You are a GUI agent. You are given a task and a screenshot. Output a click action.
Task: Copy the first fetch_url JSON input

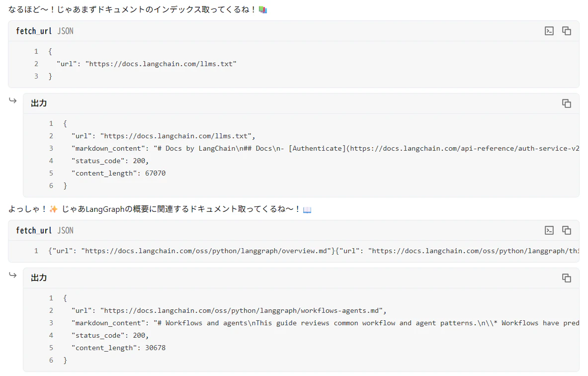[566, 31]
